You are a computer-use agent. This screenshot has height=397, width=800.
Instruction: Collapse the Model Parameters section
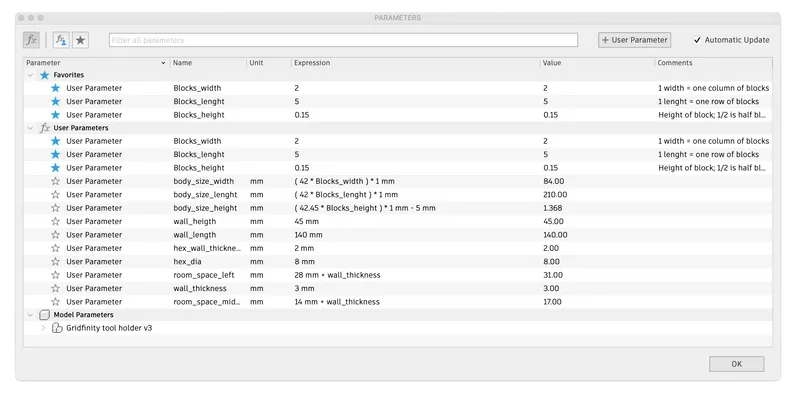click(30, 315)
